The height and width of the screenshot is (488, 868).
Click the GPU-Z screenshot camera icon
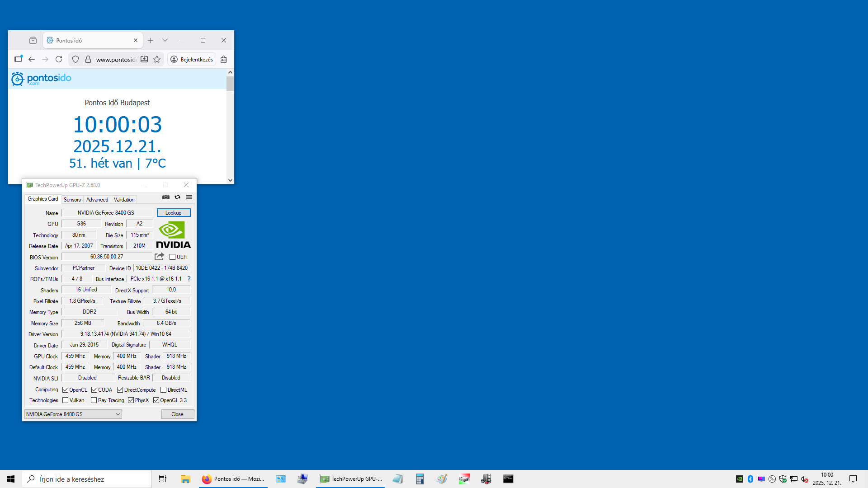pyautogui.click(x=166, y=197)
